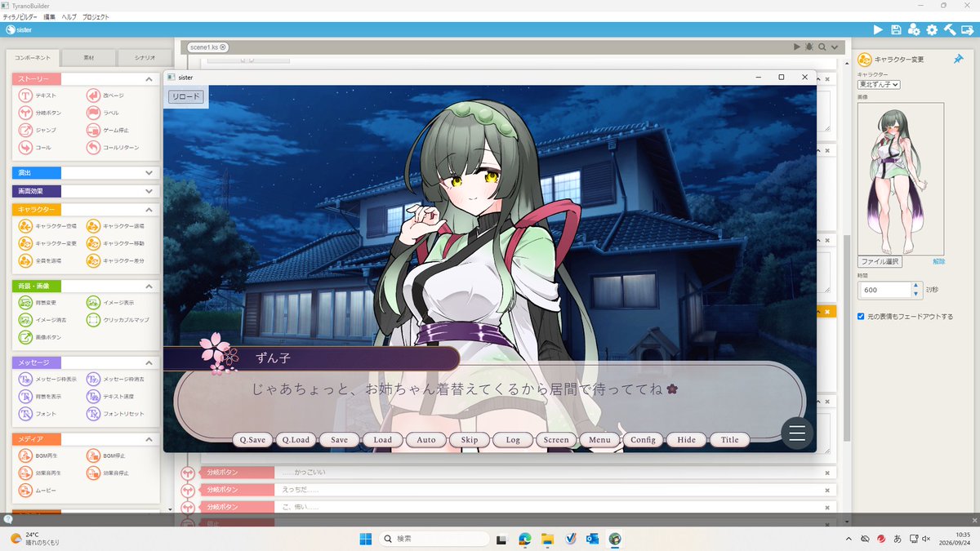980x551 pixels.
Task: Click the blue play preview icon in top bar
Action: point(879,29)
